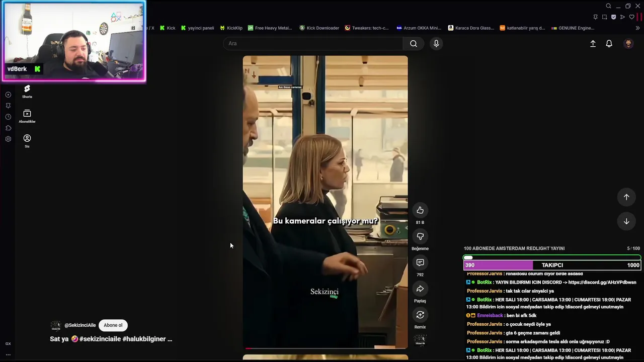Go to previous short with up arrow
Screen dimensions: 644x362
point(626,197)
